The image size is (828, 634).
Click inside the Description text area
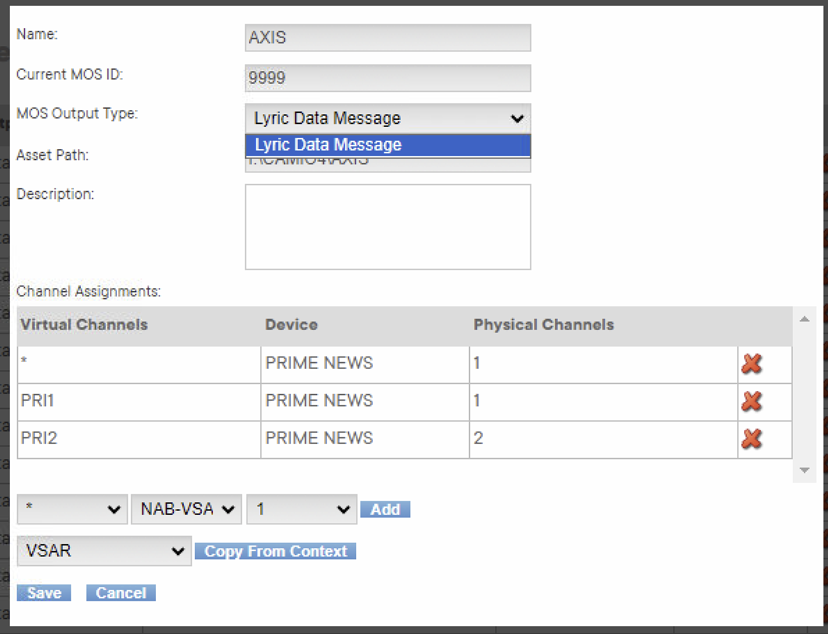pyautogui.click(x=387, y=227)
